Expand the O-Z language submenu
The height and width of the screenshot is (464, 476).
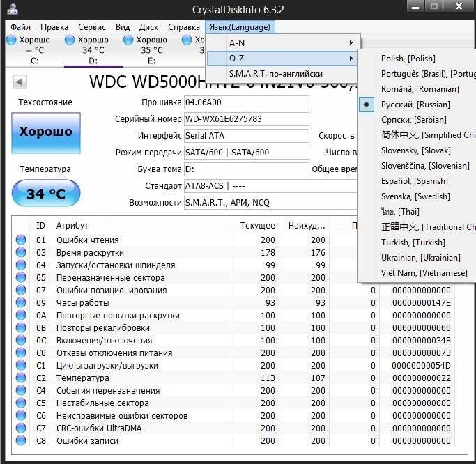[282, 59]
